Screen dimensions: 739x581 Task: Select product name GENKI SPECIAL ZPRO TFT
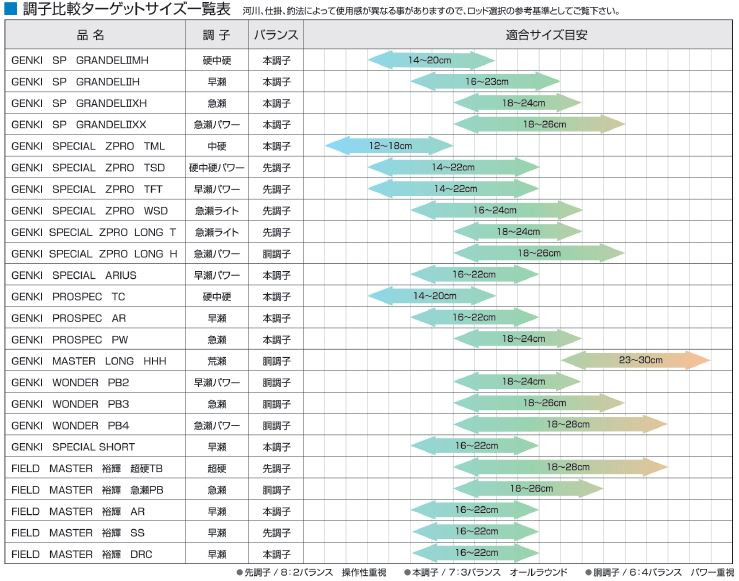click(87, 189)
